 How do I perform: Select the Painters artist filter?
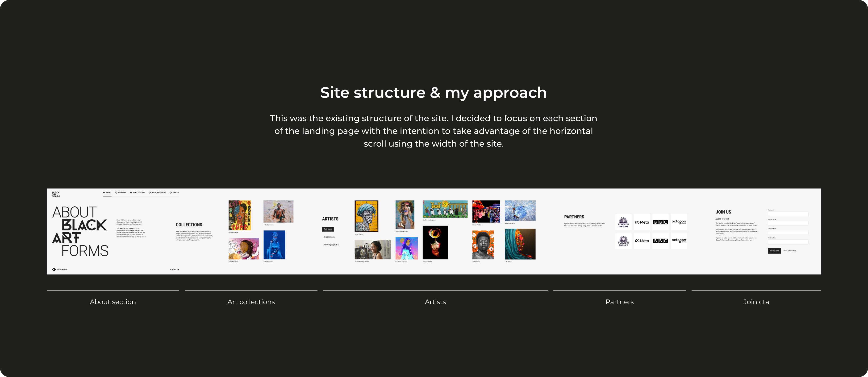pos(328,229)
